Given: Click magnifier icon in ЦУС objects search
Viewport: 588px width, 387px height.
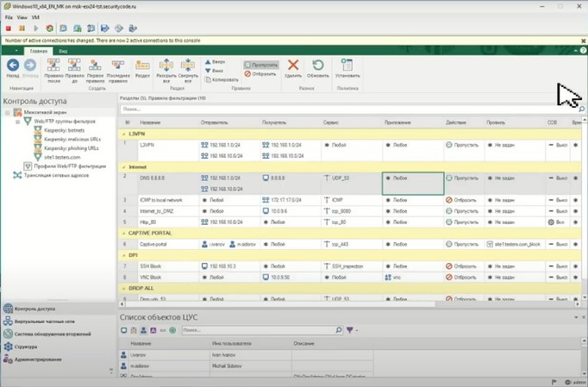Looking at the screenshot, I should [x=339, y=330].
